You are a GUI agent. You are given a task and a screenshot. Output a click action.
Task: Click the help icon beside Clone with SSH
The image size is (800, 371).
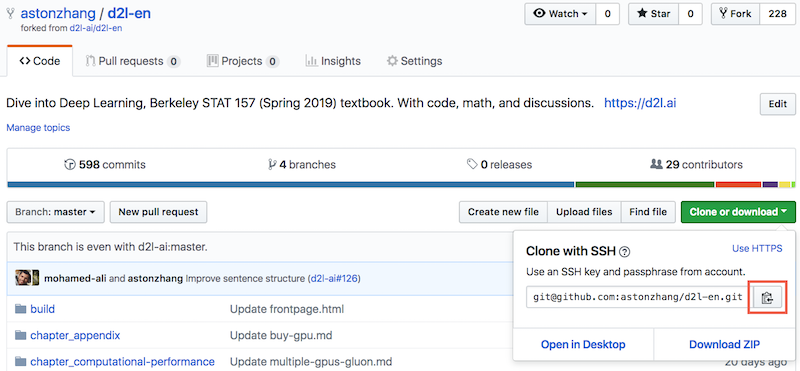pyautogui.click(x=625, y=252)
